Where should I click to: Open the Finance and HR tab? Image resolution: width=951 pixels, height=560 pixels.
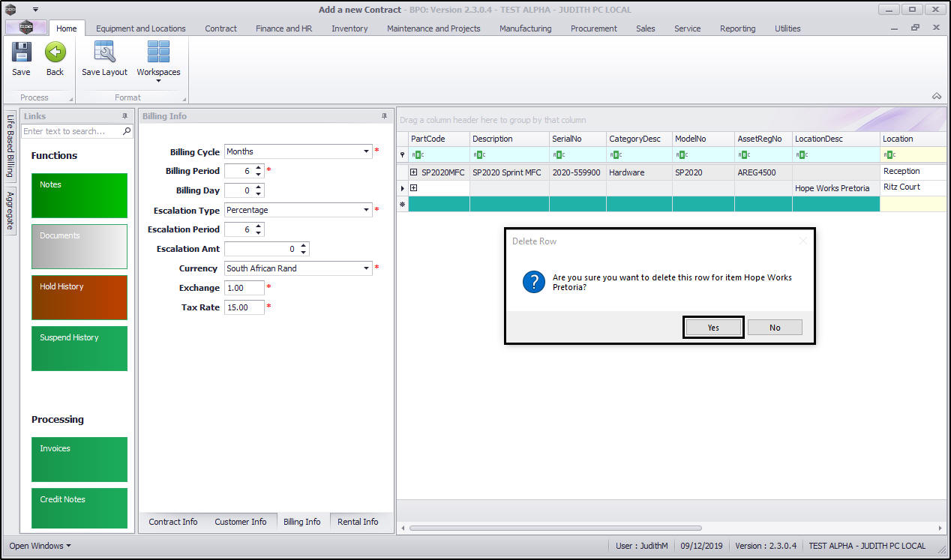[x=283, y=28]
